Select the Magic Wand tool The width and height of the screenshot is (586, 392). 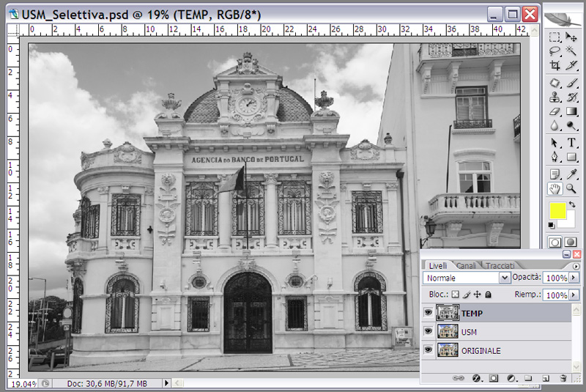[x=571, y=51]
